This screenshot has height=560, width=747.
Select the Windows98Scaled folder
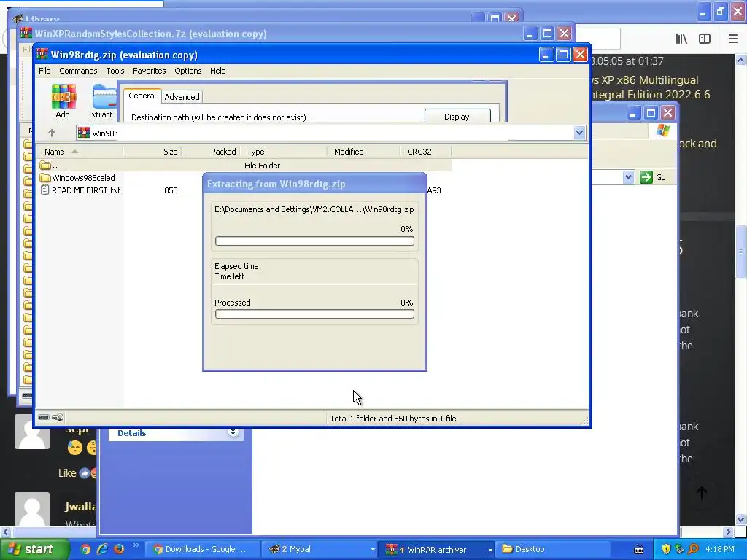[x=77, y=178]
